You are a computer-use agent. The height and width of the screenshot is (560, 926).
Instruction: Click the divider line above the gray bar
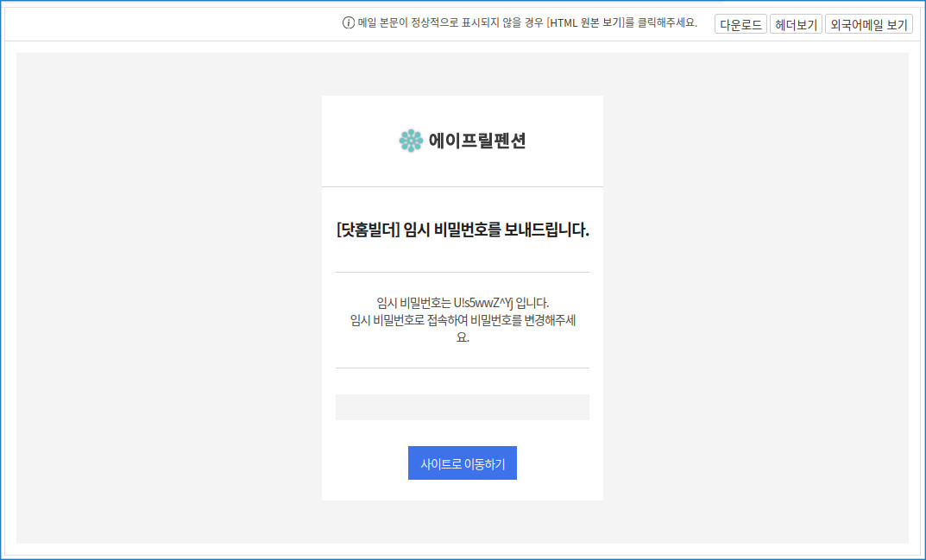462,368
